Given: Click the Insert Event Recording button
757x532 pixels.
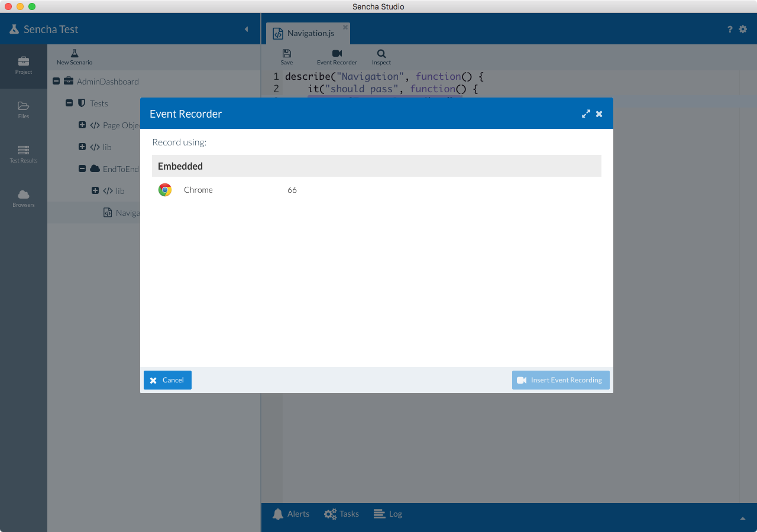Looking at the screenshot, I should coord(561,380).
